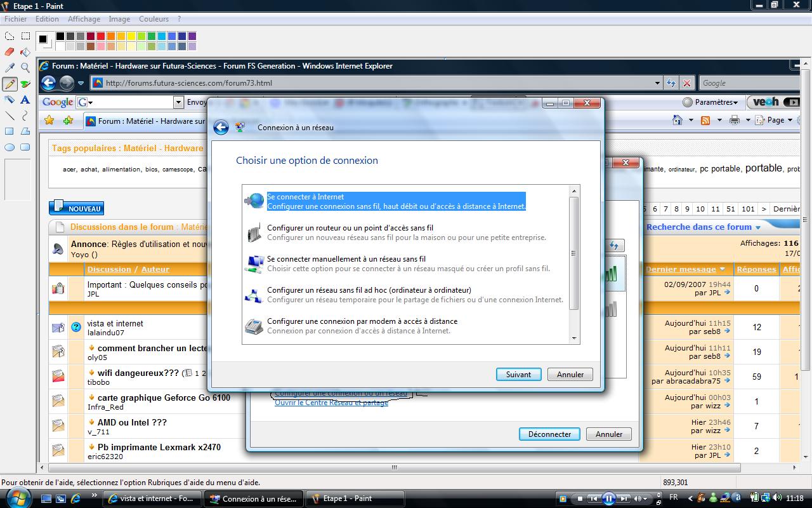Open the Internet Explorer address bar dropdown
This screenshot has height=508, width=812.
coord(657,83)
